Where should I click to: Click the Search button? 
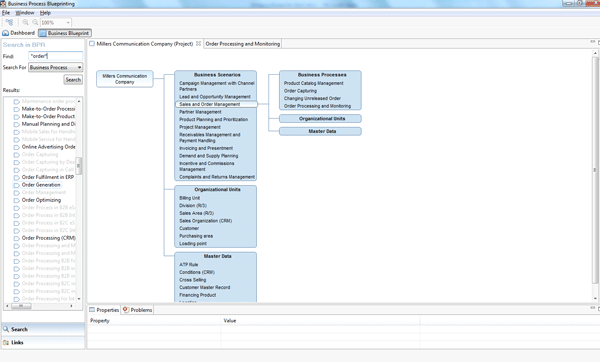click(x=73, y=80)
